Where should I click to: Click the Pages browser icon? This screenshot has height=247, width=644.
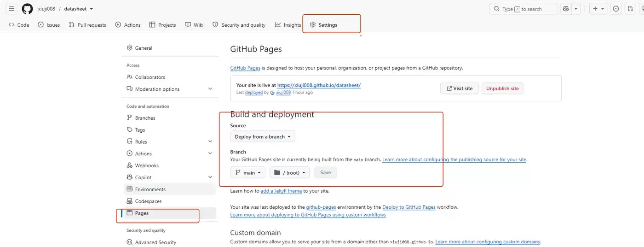click(x=130, y=213)
